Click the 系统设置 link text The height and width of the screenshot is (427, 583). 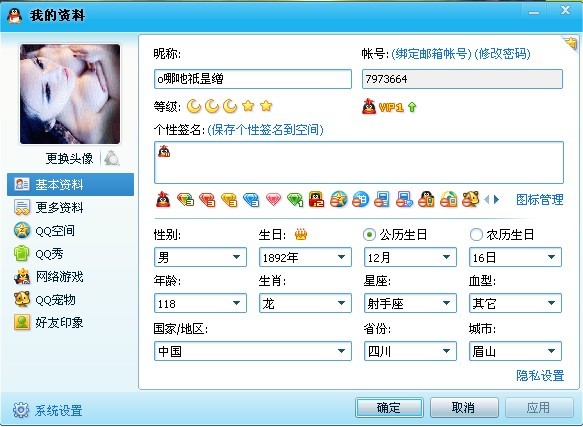coord(59,411)
